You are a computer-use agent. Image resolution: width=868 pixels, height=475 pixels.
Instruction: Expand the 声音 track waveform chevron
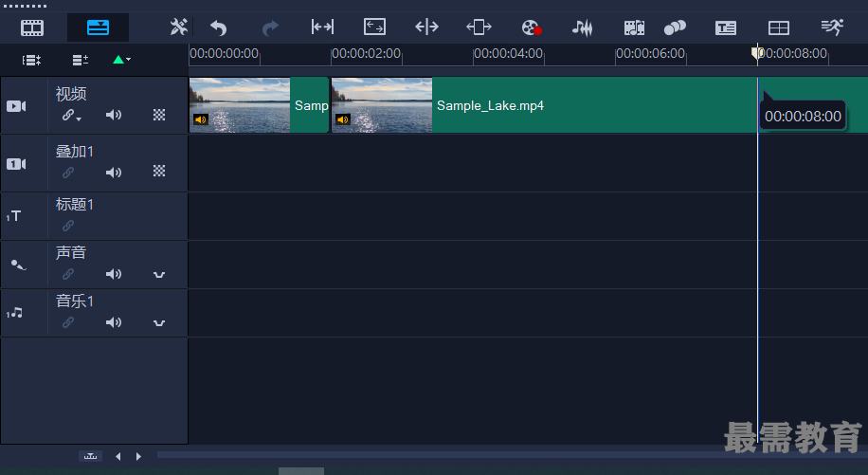pos(159,275)
